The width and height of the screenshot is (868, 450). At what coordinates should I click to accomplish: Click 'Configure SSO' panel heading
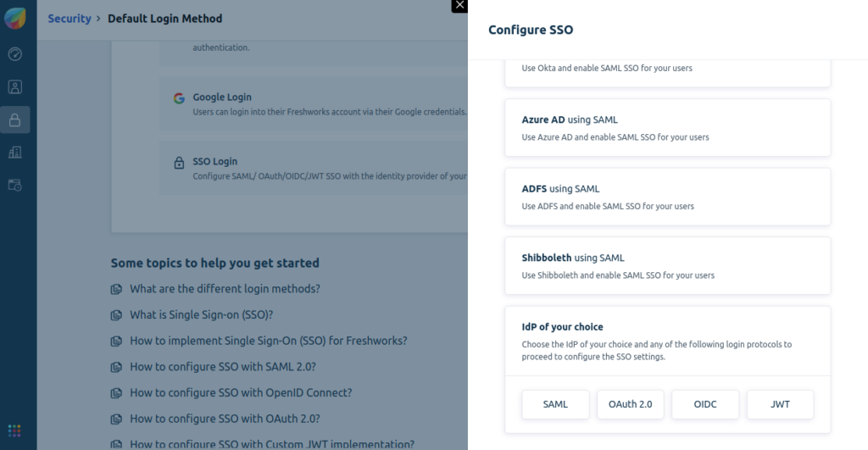pos(531,30)
